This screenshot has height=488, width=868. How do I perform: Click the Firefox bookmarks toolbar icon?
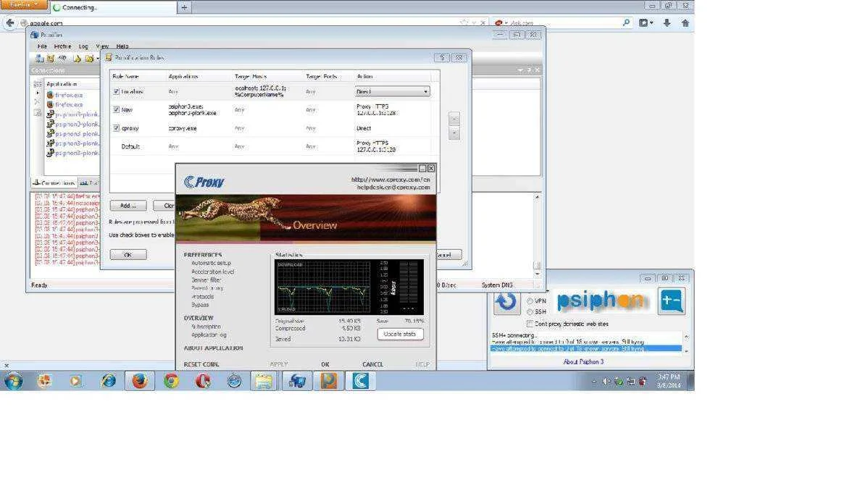click(x=645, y=23)
